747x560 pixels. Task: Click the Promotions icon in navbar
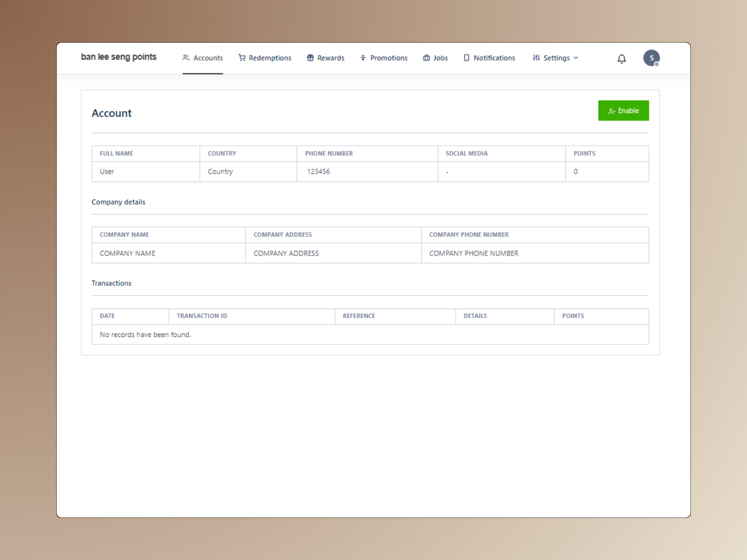tap(363, 58)
